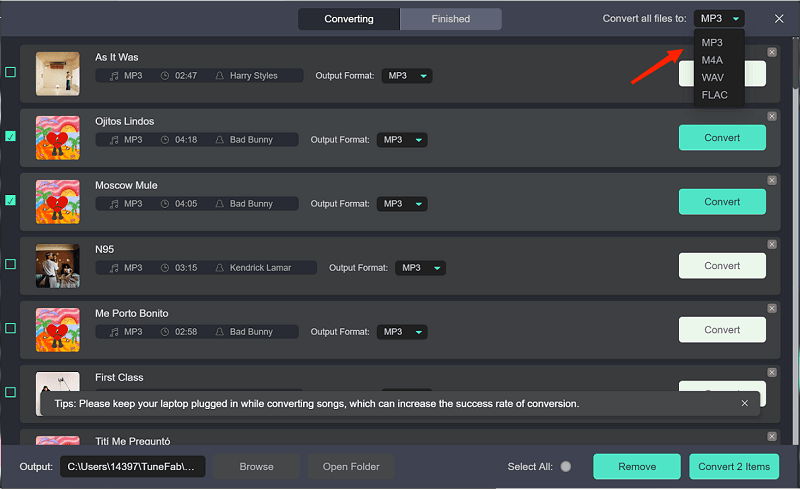Open Output Format dropdown for N95
800x489 pixels.
click(420, 268)
